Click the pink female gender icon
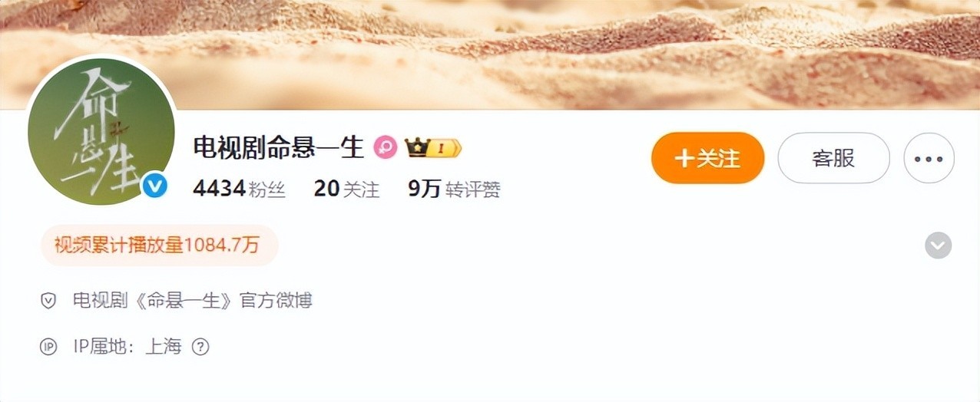This screenshot has width=980, height=402. (x=386, y=147)
